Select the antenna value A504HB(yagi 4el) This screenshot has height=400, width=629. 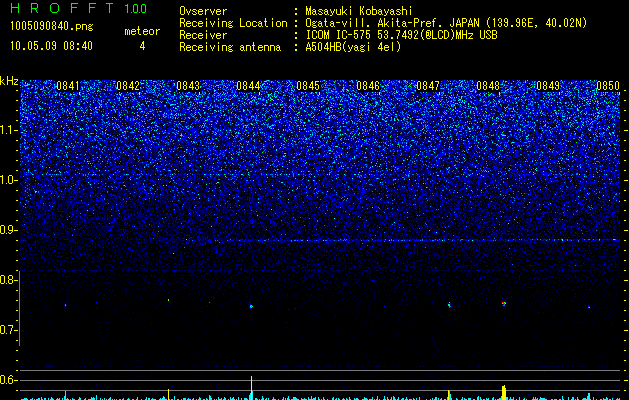353,47
